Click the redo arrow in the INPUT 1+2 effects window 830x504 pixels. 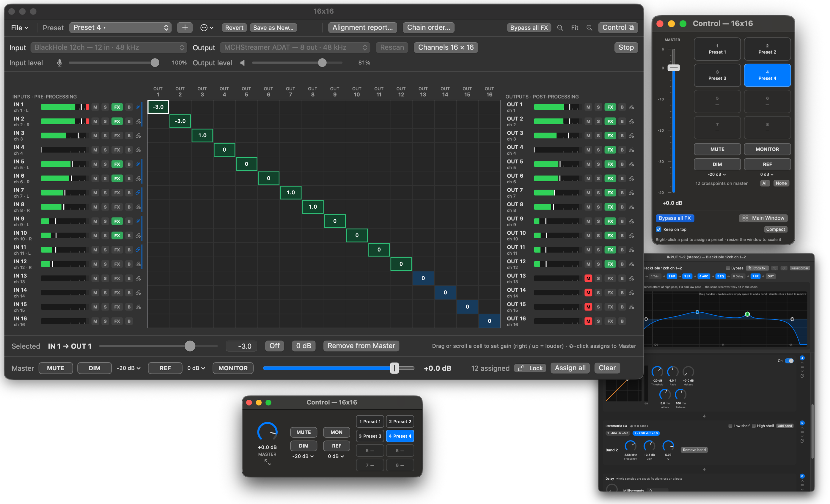[x=784, y=268]
